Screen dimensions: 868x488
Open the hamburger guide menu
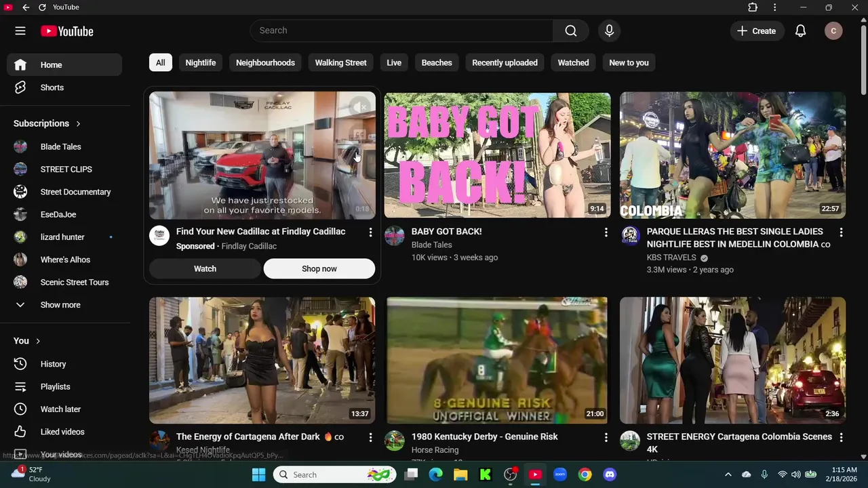(20, 30)
